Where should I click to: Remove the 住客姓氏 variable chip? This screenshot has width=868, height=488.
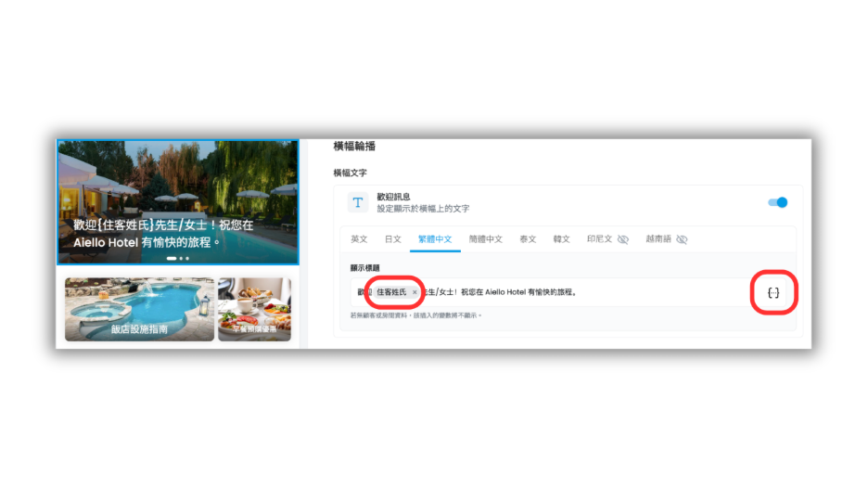tap(415, 292)
